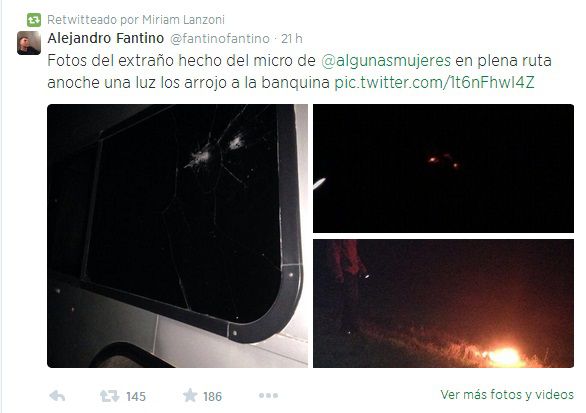Click the 145 retweet count

(136, 397)
